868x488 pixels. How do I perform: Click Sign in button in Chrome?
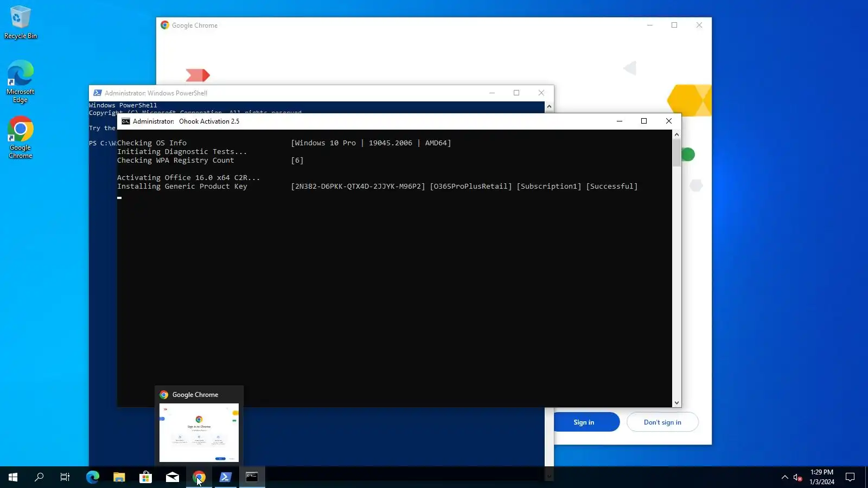584,422
